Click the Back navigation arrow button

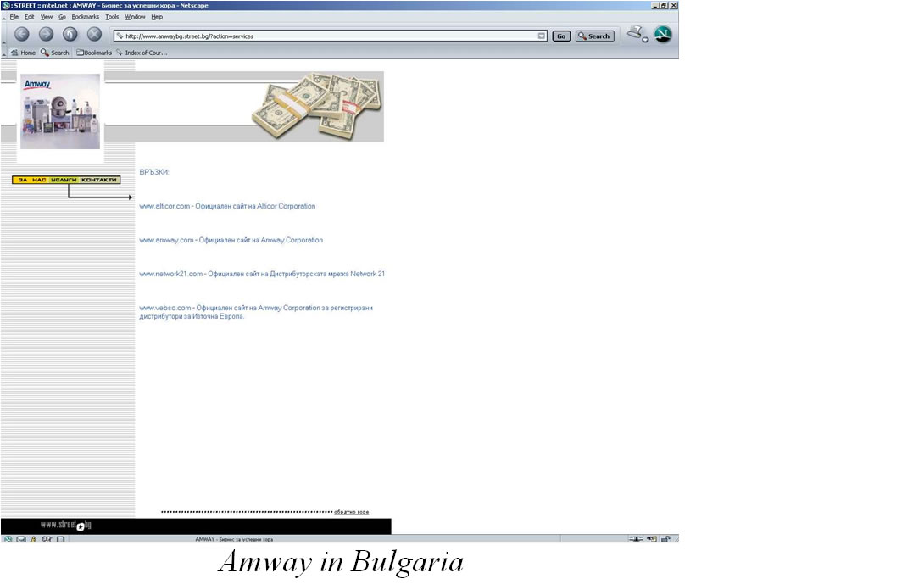point(22,35)
